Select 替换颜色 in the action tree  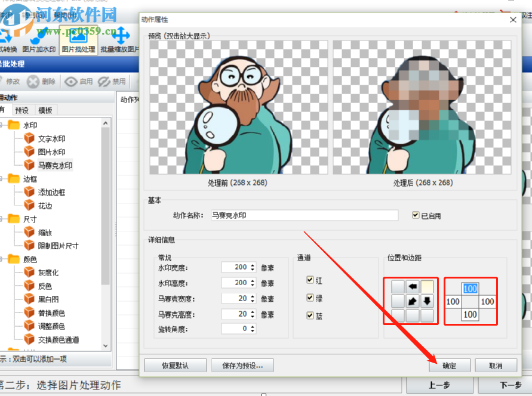click(51, 313)
